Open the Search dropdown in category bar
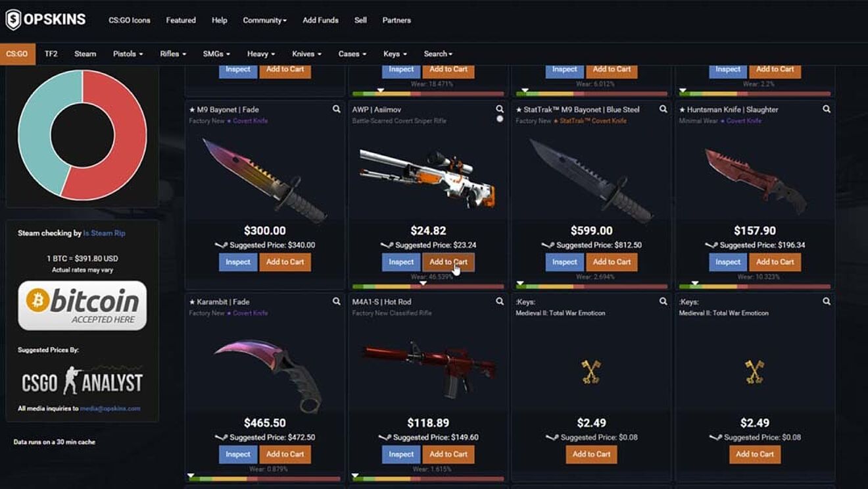Screen dimensions: 868x489 [438, 54]
